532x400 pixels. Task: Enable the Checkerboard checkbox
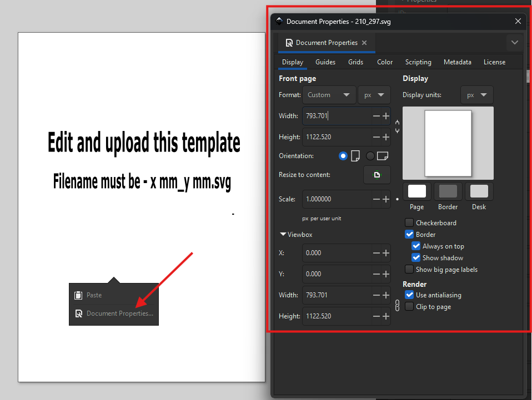(x=409, y=222)
